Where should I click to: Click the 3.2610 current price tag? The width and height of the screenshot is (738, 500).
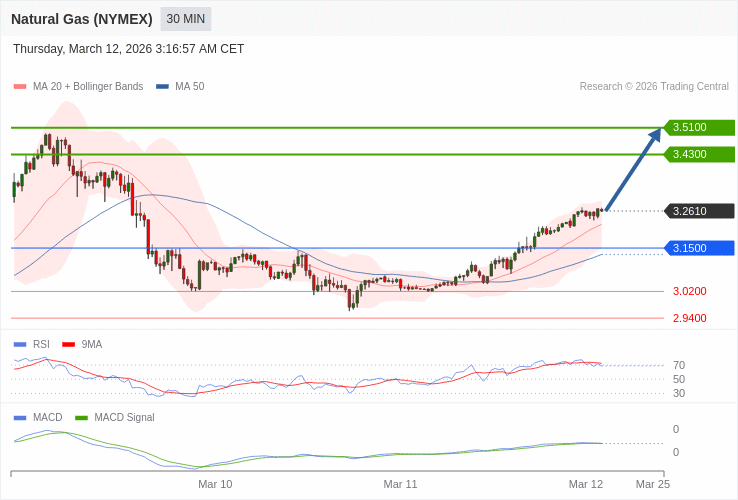click(699, 211)
